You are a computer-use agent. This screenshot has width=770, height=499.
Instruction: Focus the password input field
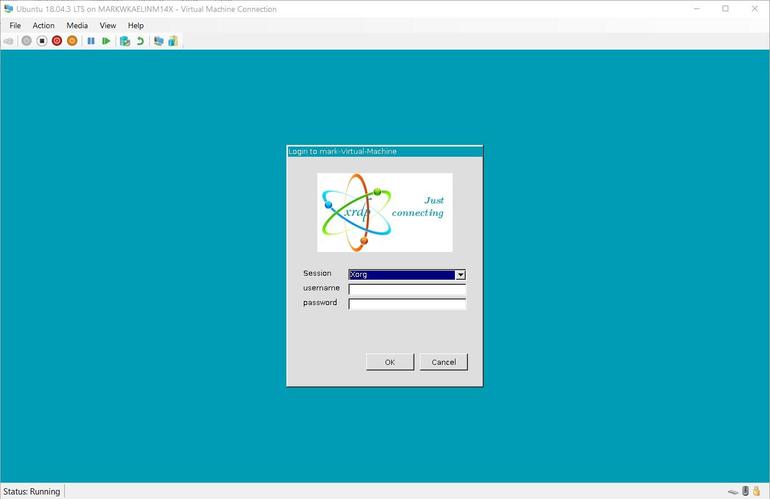407,304
